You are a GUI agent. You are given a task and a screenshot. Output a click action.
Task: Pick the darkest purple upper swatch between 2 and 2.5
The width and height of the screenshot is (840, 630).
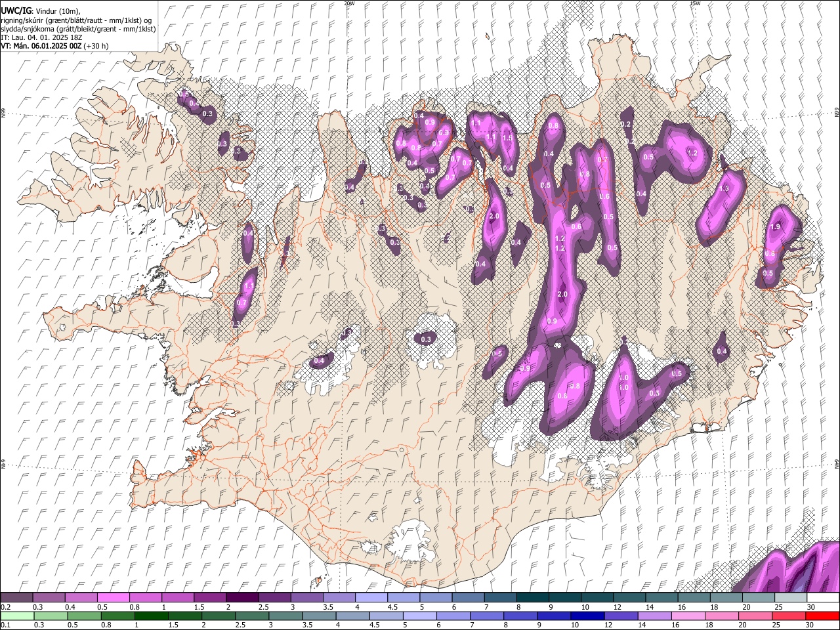tap(241, 598)
